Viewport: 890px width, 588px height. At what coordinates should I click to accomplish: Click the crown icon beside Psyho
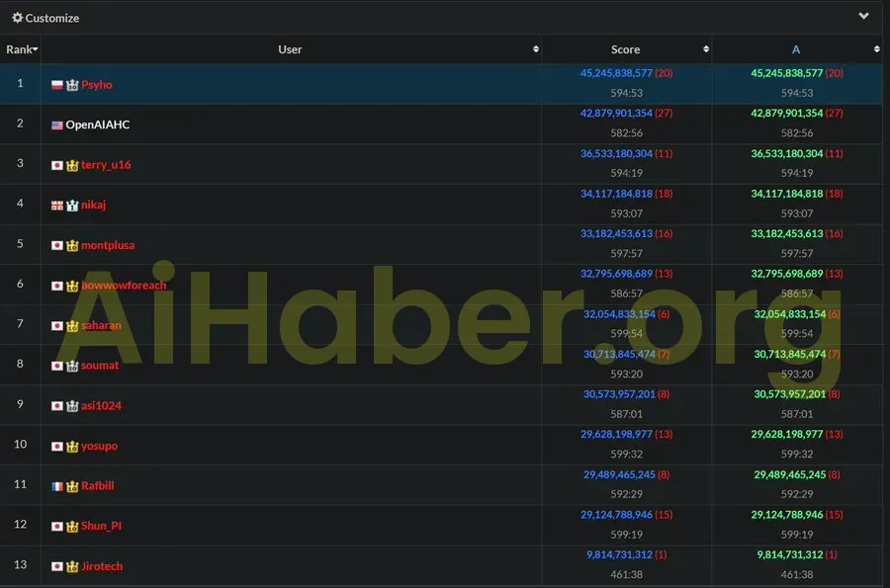click(72, 85)
